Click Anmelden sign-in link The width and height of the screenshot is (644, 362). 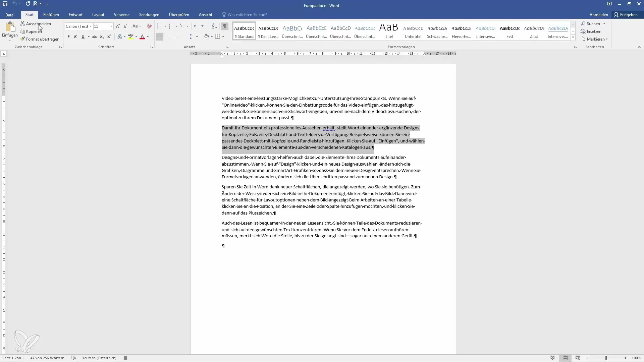click(598, 15)
